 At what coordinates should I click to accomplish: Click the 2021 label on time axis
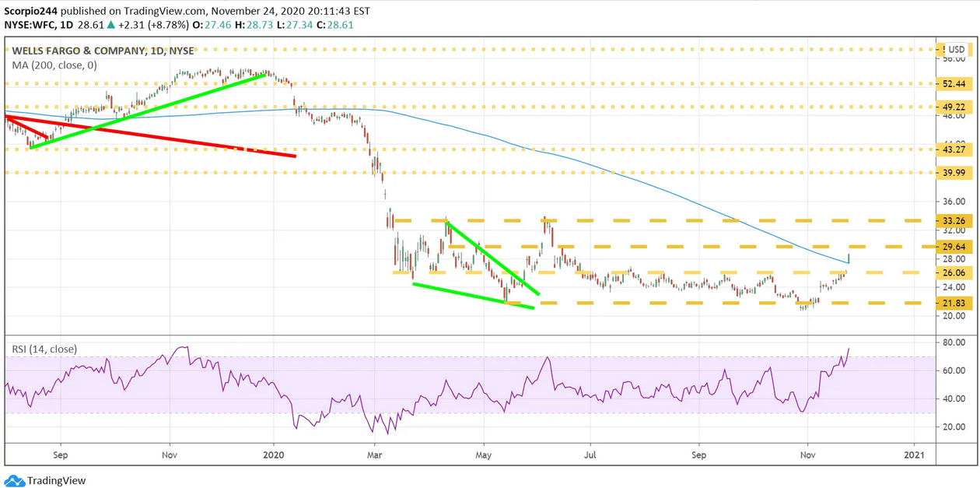tap(915, 454)
